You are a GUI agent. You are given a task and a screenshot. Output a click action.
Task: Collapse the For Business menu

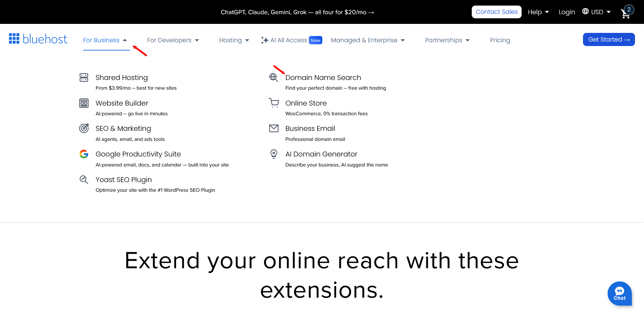[105, 40]
